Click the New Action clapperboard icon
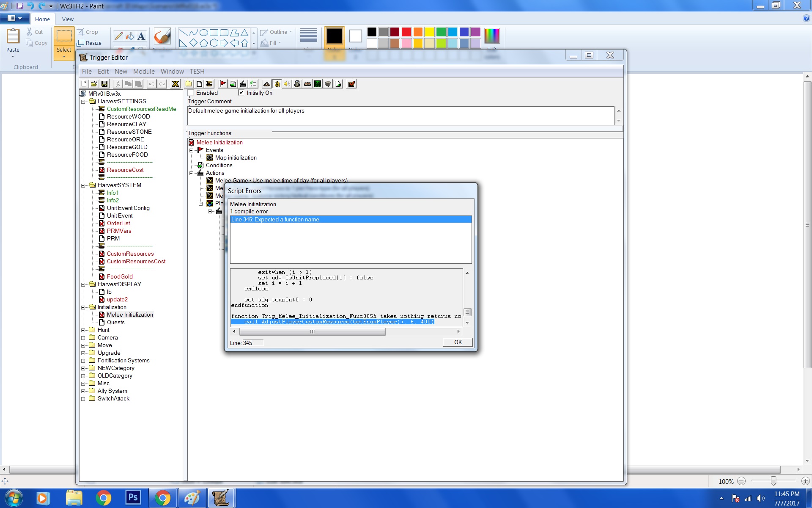The height and width of the screenshot is (508, 812). coord(243,84)
